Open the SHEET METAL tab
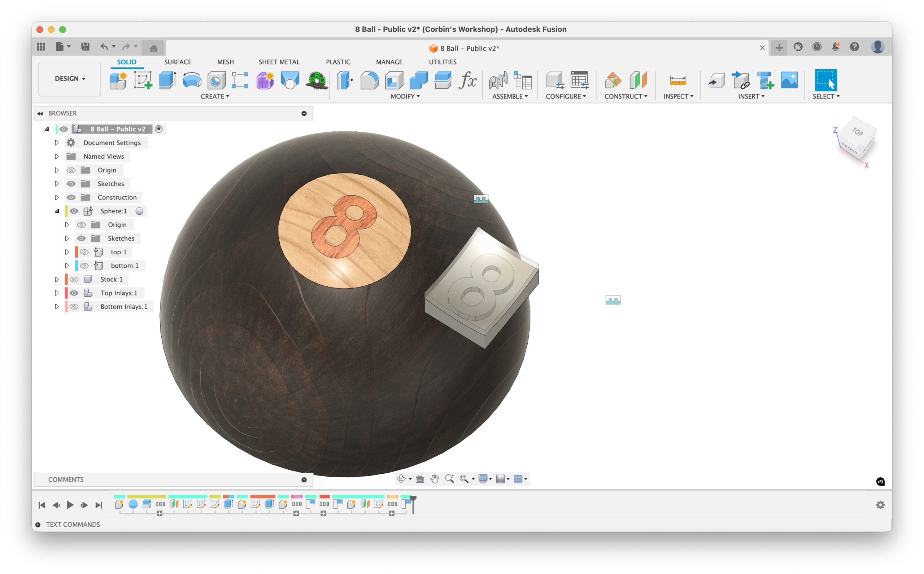Viewport: 924px width, 574px height. (x=279, y=62)
